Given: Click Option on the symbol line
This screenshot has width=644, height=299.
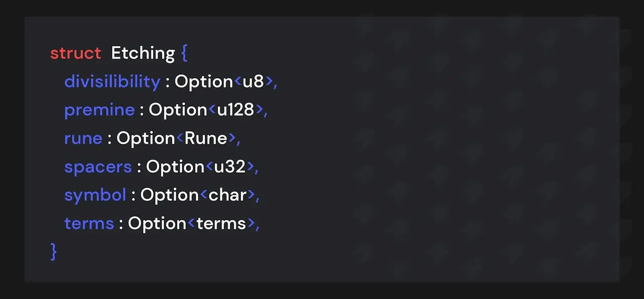Looking at the screenshot, I should [170, 195].
